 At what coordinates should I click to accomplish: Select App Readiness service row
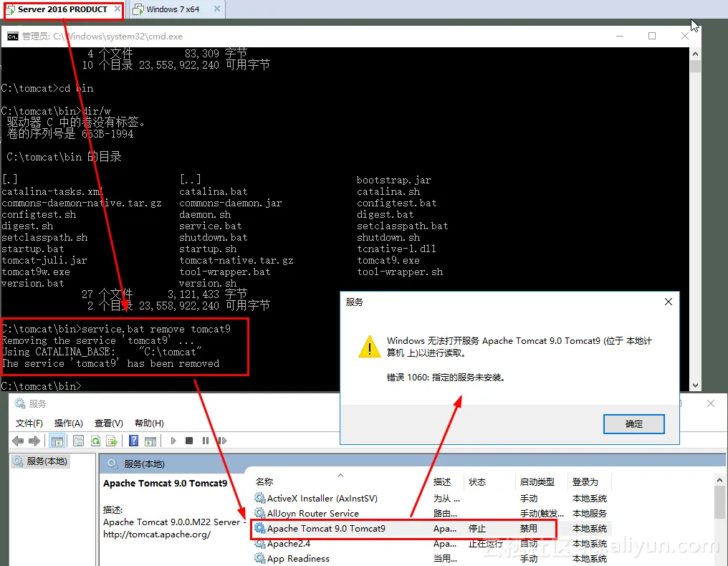tap(298, 559)
